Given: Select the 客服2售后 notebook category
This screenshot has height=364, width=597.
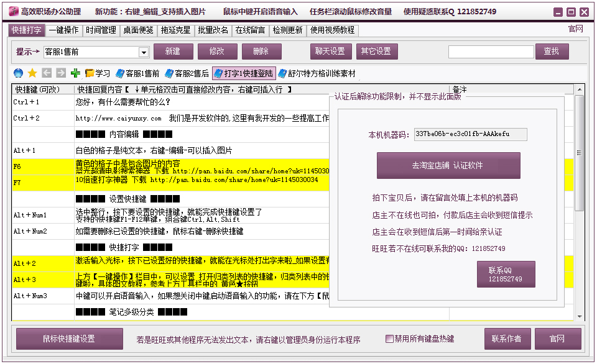Looking at the screenshot, I should (x=187, y=73).
